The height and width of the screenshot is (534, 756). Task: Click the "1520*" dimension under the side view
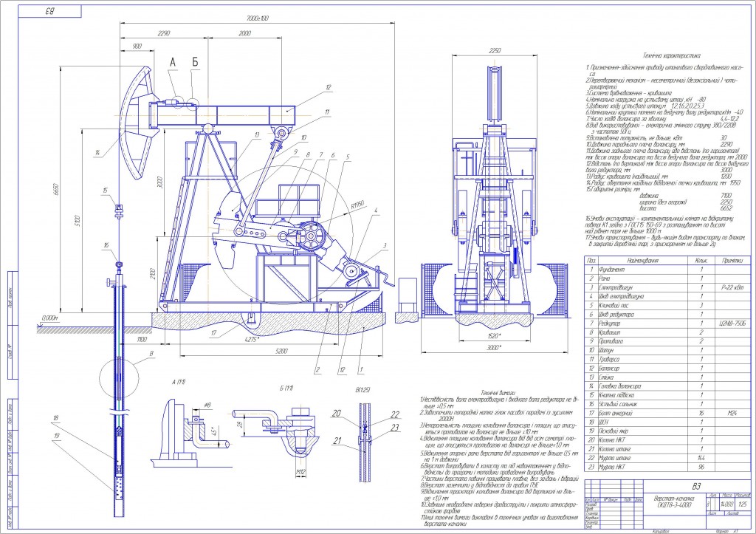(495, 336)
